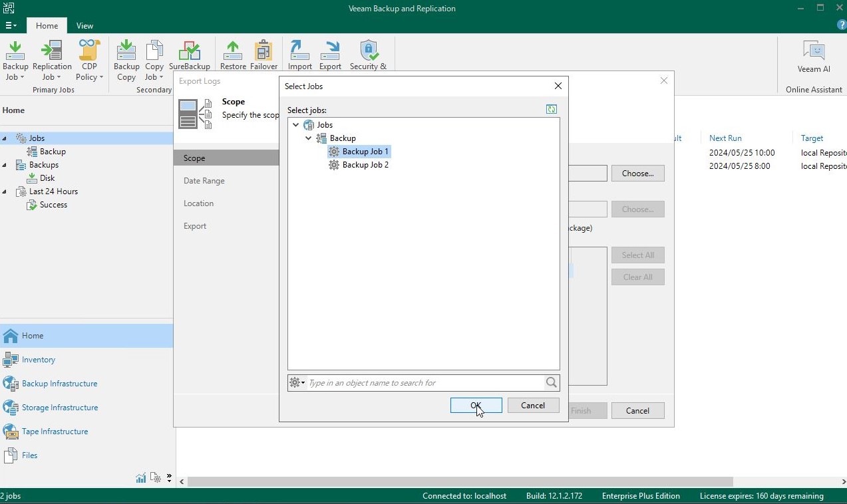
Task: Select the Home view in navigation pane
Action: [86, 336]
